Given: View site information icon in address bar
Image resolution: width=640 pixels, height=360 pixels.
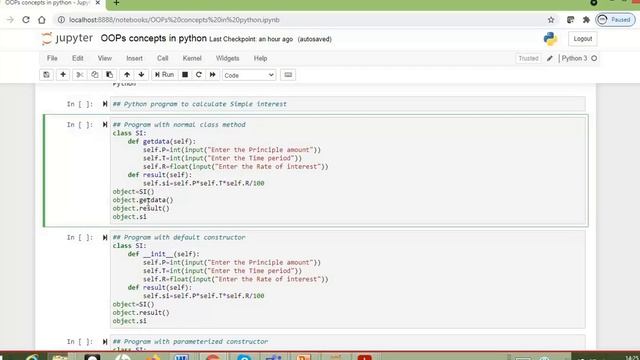Looking at the screenshot, I should 61,20.
